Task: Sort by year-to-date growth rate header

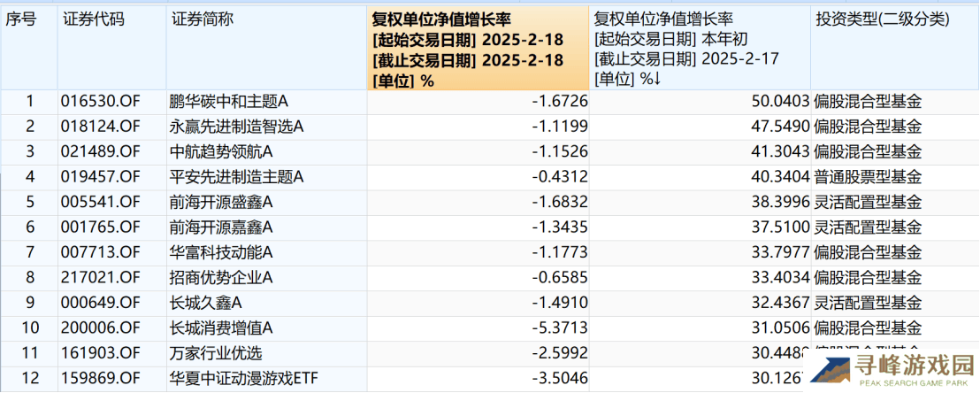Action: (x=700, y=49)
